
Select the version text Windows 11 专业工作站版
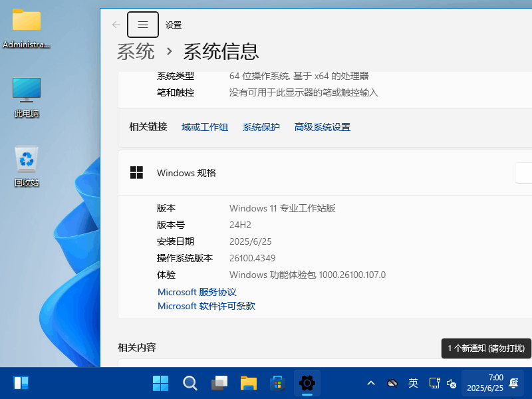[x=282, y=208]
